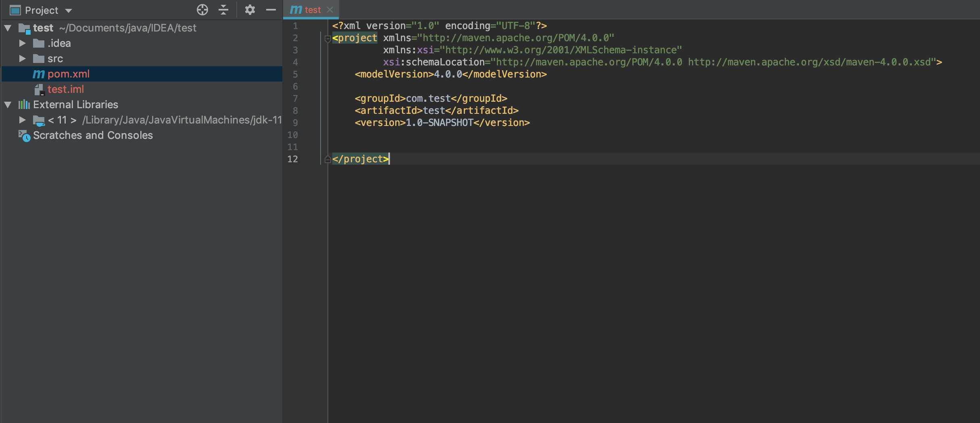Screen dimensions: 980x423
Task: Collapse the test project root node
Action: tap(8, 28)
